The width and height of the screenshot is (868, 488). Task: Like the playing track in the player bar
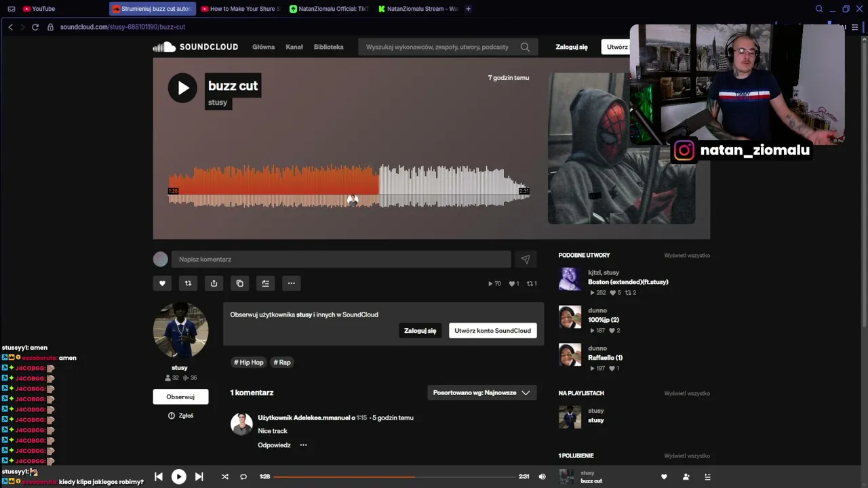click(664, 476)
